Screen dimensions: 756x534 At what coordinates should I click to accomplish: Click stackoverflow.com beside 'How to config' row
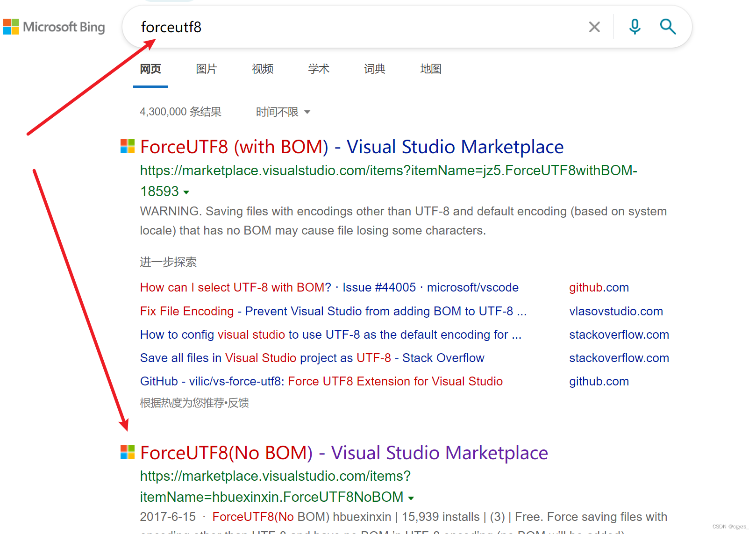(x=619, y=335)
